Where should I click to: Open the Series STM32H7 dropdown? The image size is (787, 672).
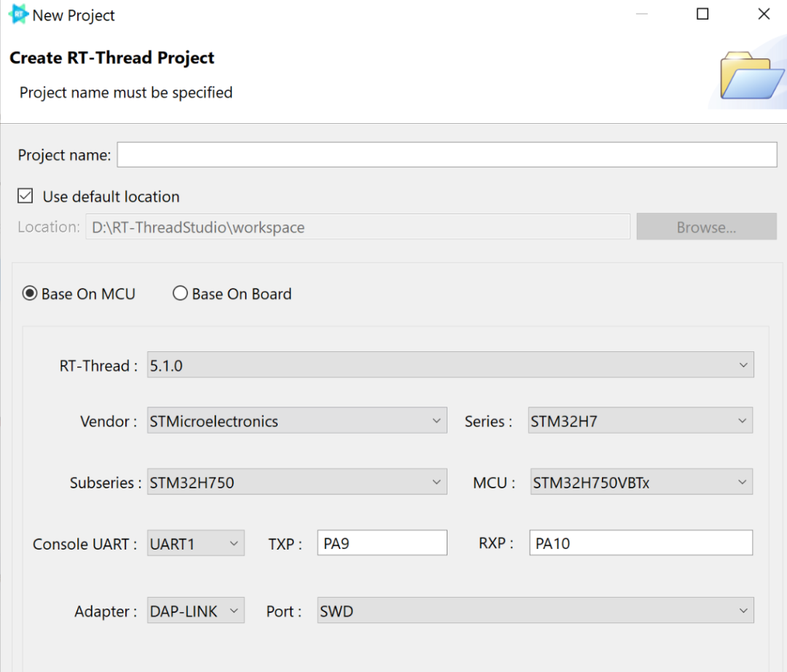click(640, 421)
